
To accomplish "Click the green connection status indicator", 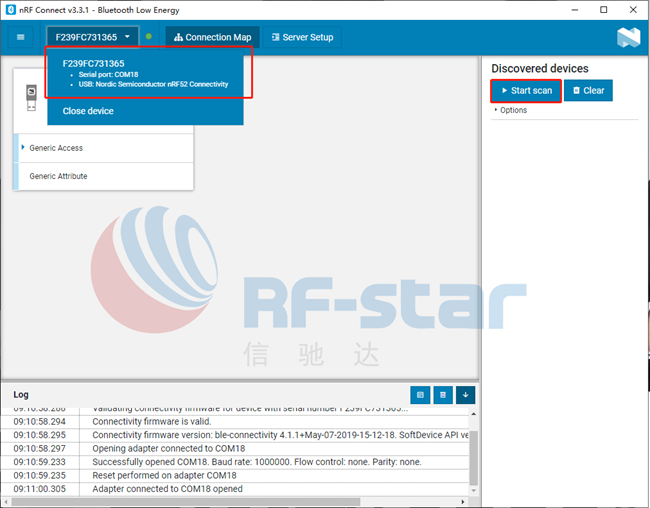I will click(148, 36).
